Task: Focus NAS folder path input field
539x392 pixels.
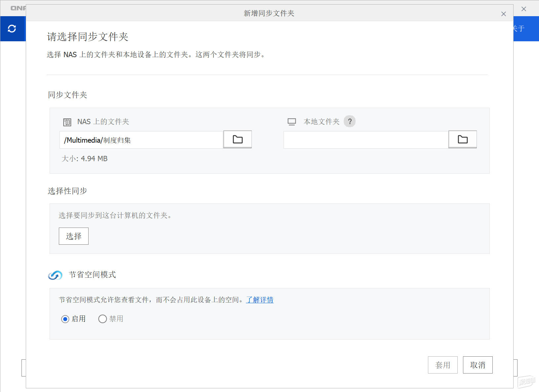Action: pos(141,140)
